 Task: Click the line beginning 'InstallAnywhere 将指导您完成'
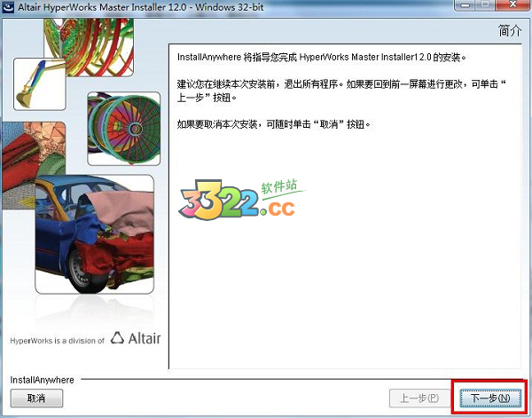(322, 57)
